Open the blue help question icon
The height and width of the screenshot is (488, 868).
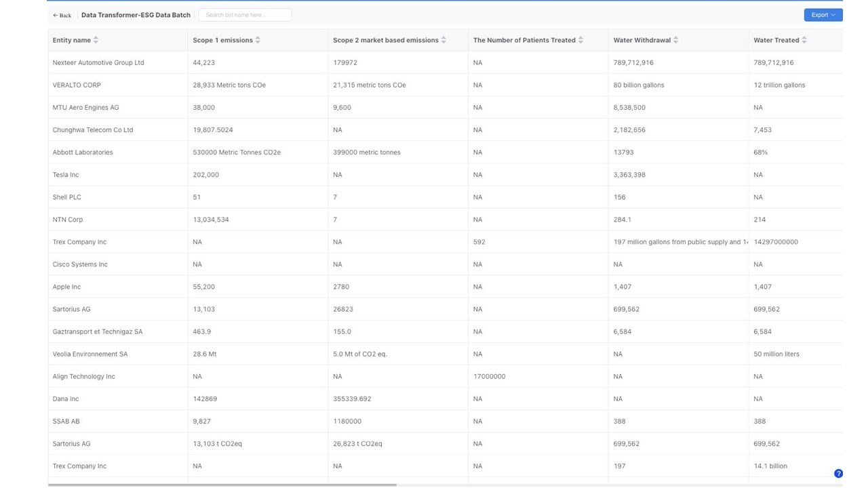click(x=838, y=474)
